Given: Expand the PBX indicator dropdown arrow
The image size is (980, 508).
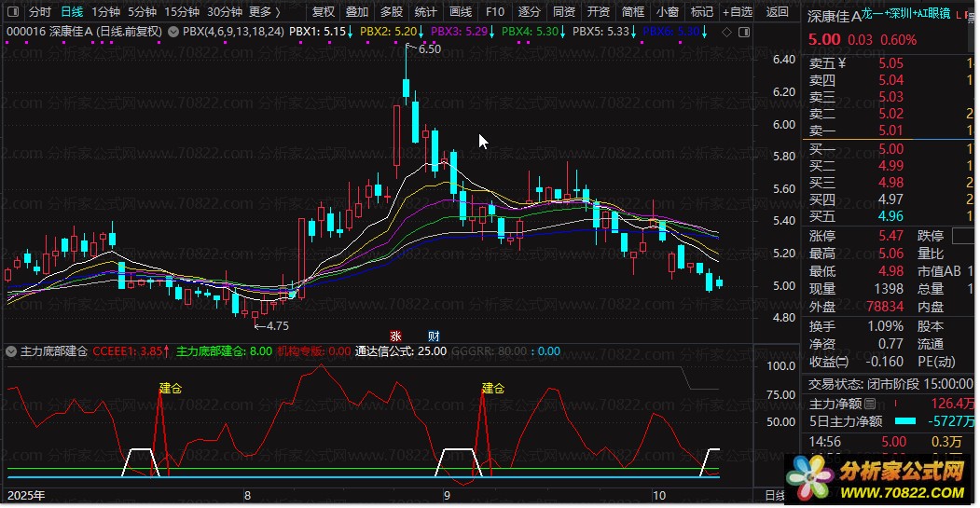Looking at the screenshot, I should pyautogui.click(x=173, y=32).
